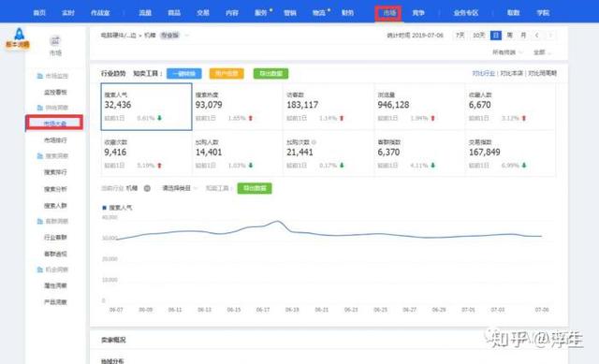Select the 加购次数 card showing 21,441
This screenshot has width=599, height=364.
329,153
